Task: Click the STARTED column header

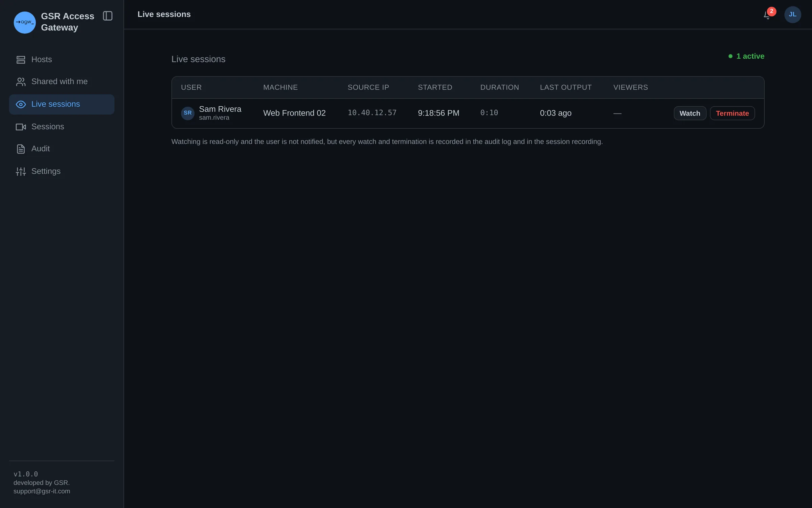Action: click(435, 87)
